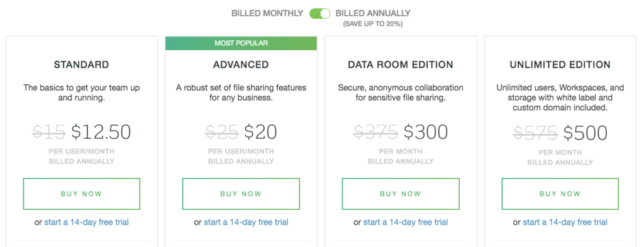Screen dimensions: 644x247
Task: Click the $12.50 Standard price
Action: [101, 132]
